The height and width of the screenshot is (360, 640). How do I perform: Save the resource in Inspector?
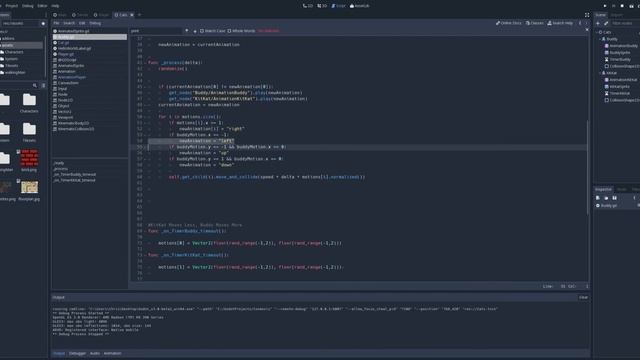(x=614, y=198)
